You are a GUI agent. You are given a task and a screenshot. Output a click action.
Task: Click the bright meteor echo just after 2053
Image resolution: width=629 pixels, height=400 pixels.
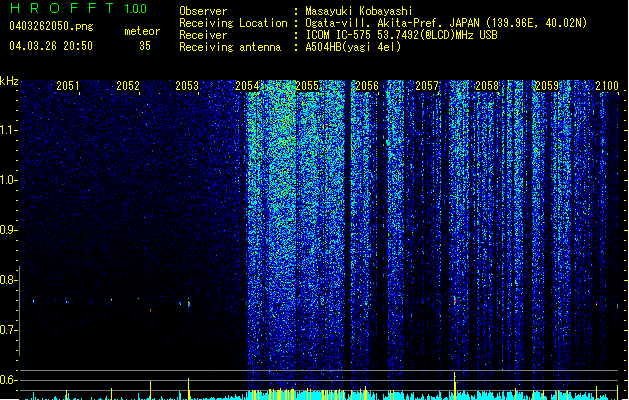[x=189, y=304]
